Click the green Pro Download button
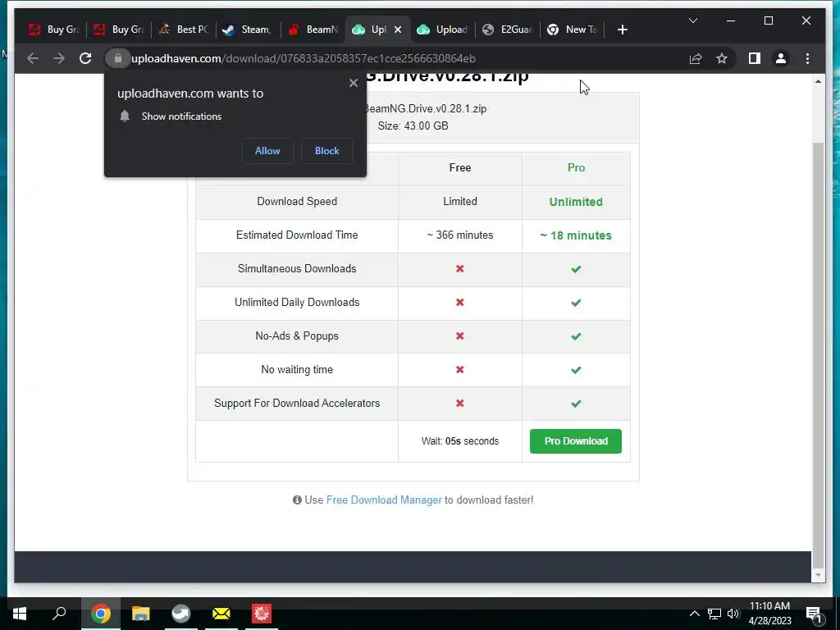The width and height of the screenshot is (840, 630). [576, 441]
